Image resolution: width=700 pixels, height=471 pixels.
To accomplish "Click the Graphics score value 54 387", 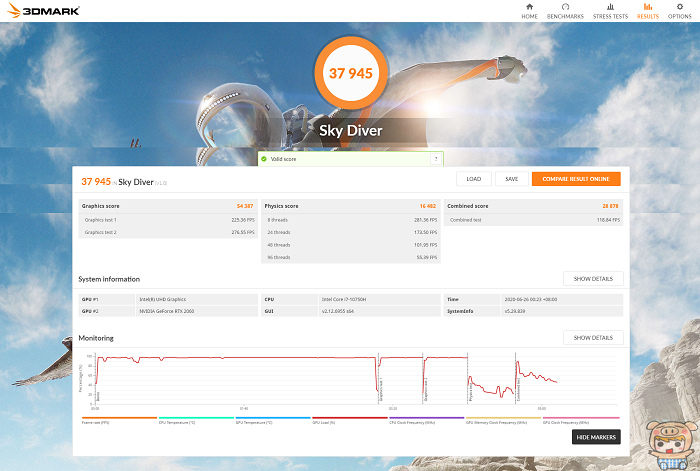I will 245,206.
